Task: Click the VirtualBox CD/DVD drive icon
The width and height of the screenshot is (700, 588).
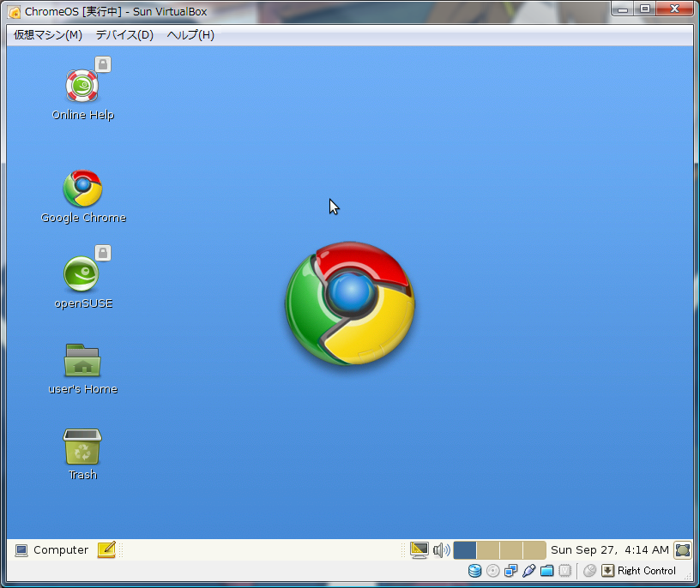Action: pos(493,571)
